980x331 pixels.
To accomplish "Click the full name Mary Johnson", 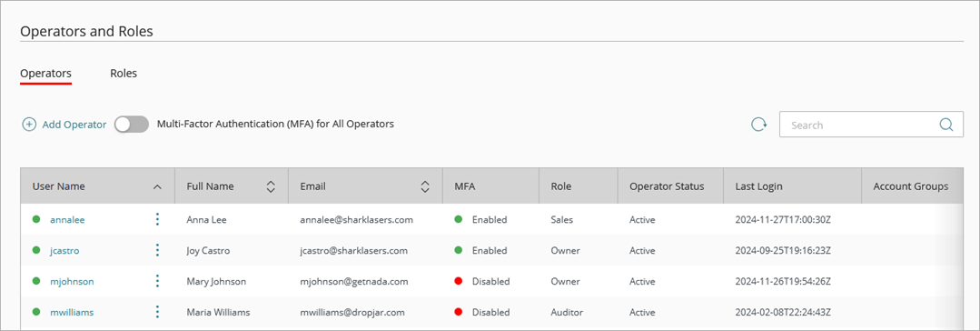I will pyautogui.click(x=216, y=281).
